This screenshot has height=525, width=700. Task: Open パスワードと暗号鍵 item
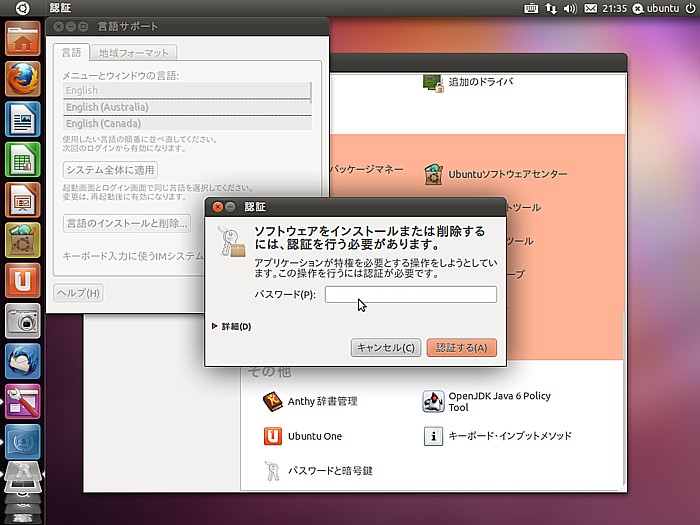click(x=318, y=471)
